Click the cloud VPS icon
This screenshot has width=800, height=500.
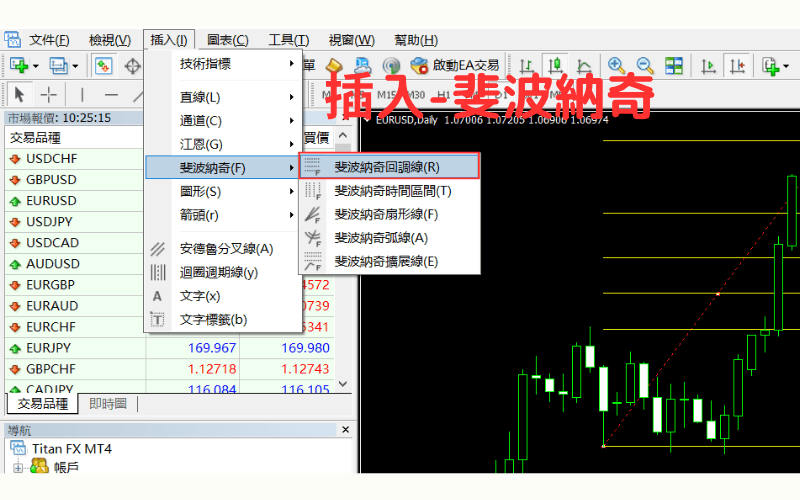coord(363,66)
